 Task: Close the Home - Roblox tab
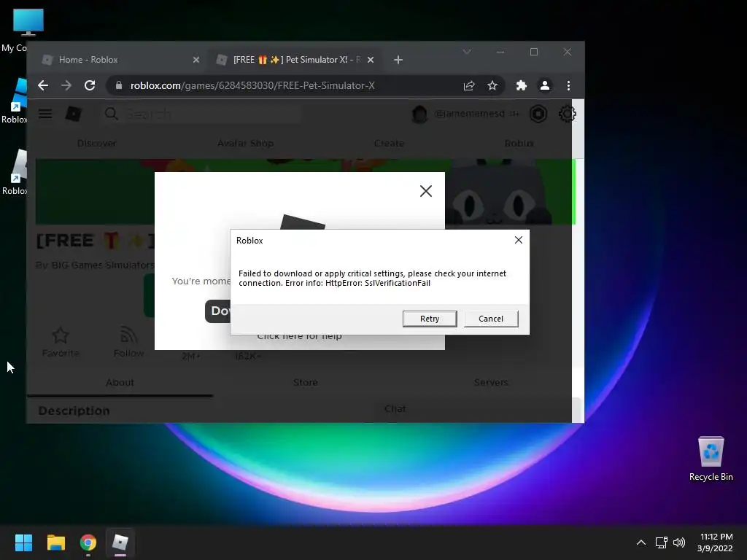coord(196,60)
